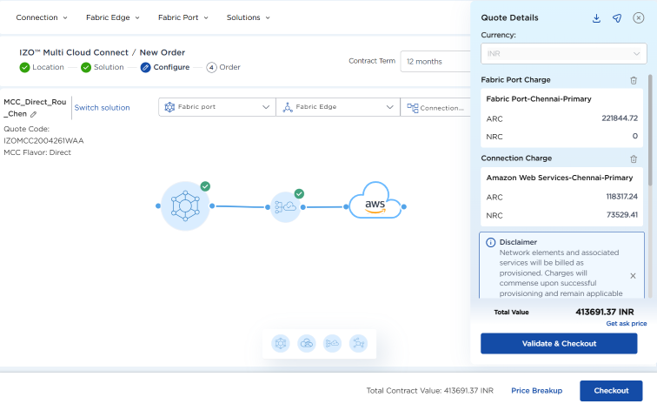Click quote code IZOMCC2004261WAA
The height and width of the screenshot is (404, 657).
point(44,141)
